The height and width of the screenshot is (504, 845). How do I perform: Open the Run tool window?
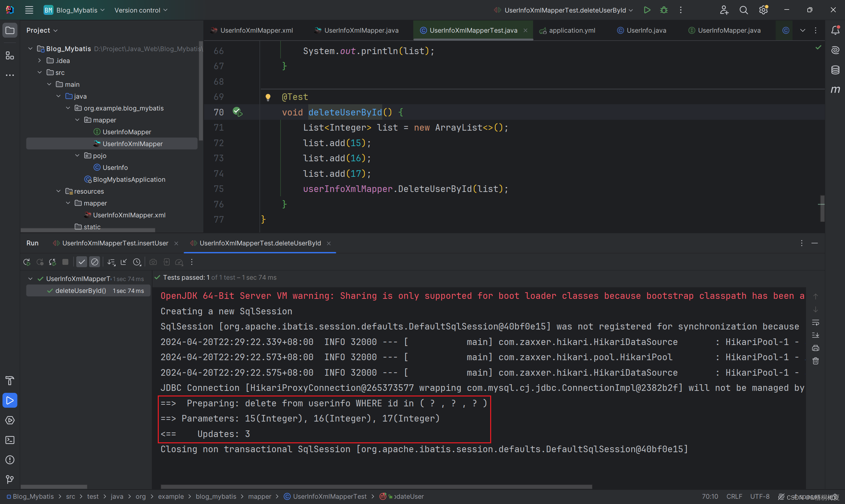pyautogui.click(x=10, y=400)
